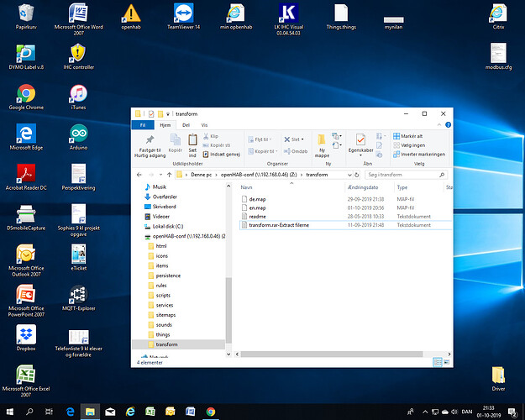Viewport: 525px width, 420px height.
Task: Switch to the Vis ribbon tab
Action: pyautogui.click(x=204, y=125)
